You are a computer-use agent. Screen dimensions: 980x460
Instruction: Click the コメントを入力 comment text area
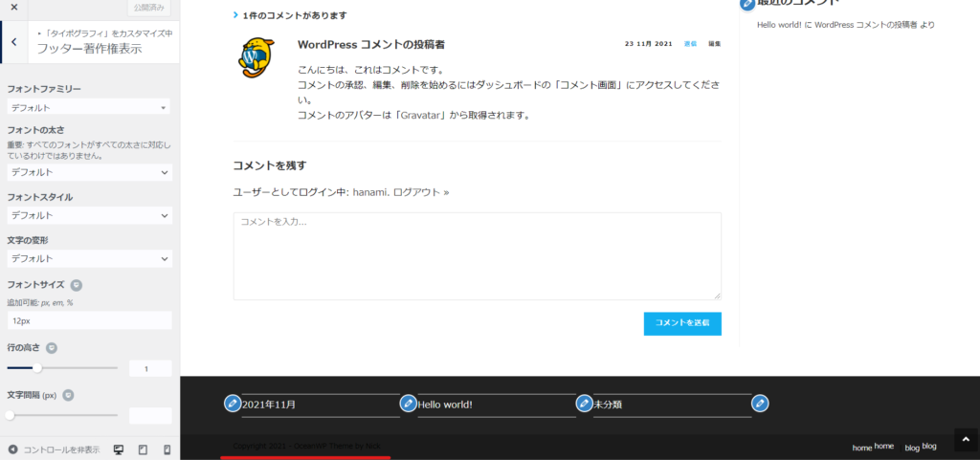(x=477, y=256)
